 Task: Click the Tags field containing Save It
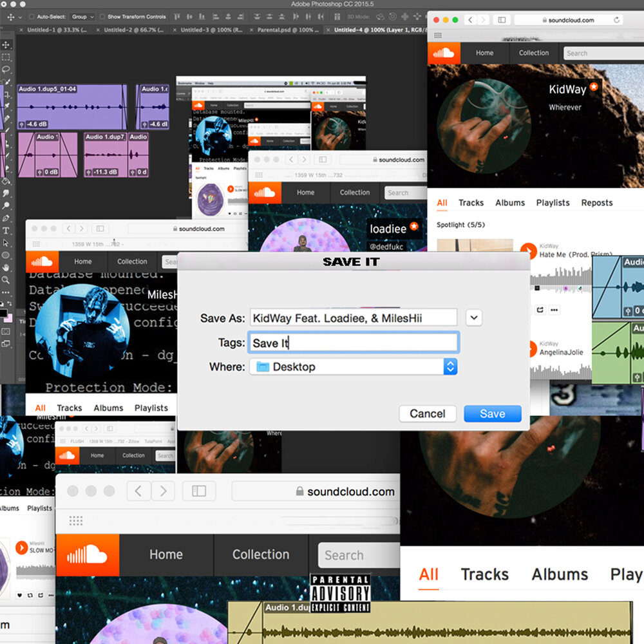[354, 343]
